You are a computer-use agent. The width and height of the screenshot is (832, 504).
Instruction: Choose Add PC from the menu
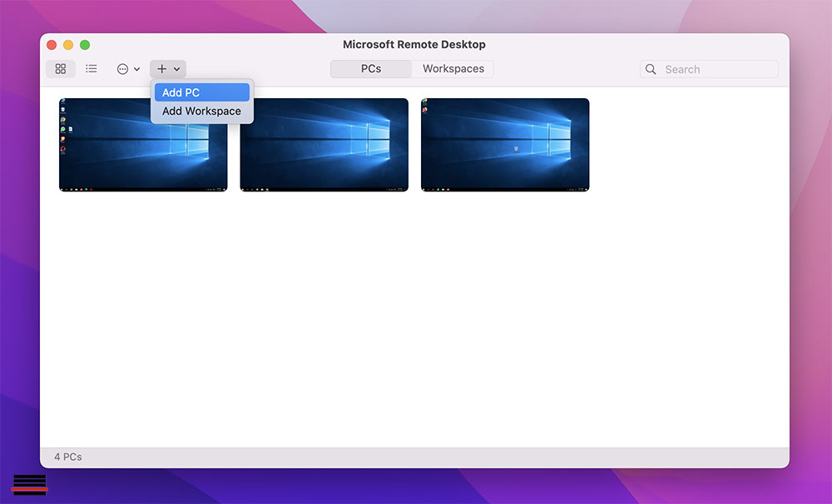coord(201,92)
